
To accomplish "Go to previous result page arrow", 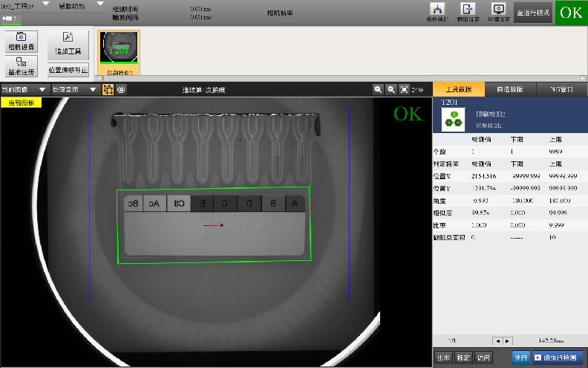I will (x=497, y=341).
